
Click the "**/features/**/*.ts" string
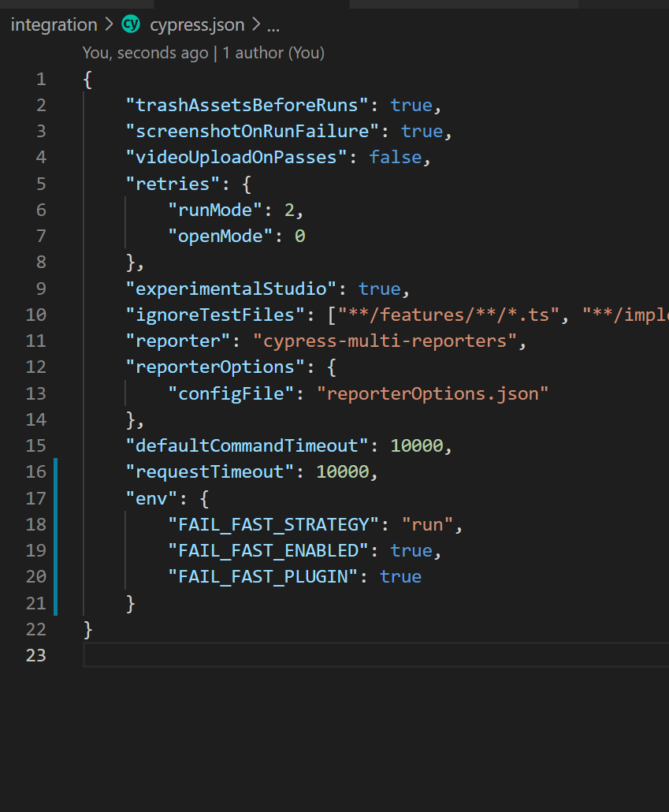coord(448,315)
